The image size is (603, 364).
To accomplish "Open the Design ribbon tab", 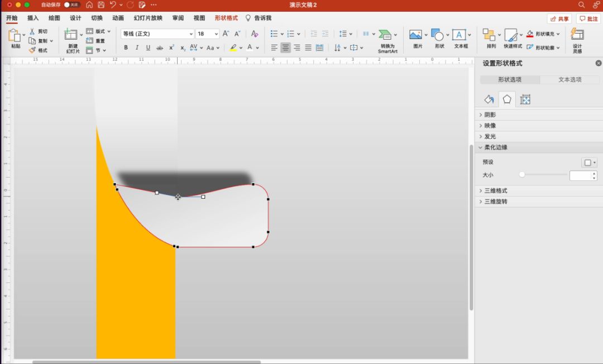I will 75,18.
